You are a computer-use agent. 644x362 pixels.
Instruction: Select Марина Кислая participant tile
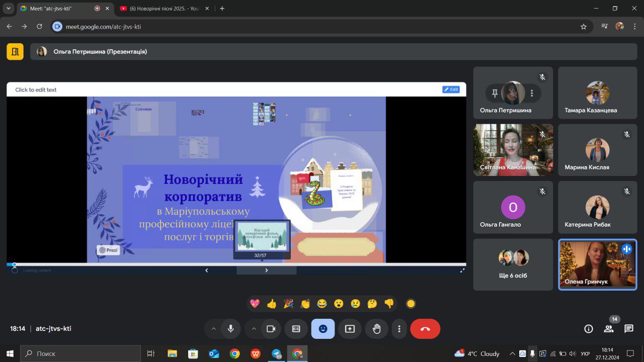click(597, 150)
